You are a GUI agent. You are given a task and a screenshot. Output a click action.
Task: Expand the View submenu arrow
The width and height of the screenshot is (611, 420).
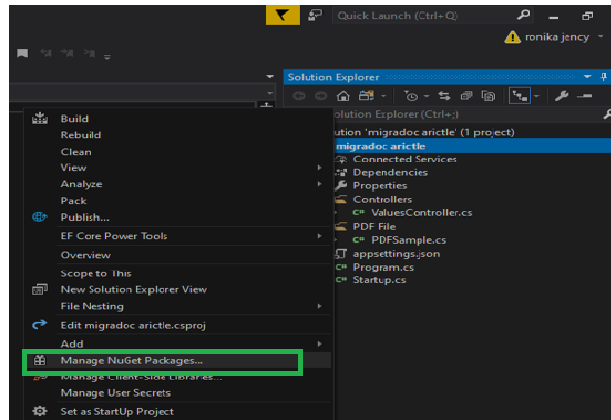click(x=319, y=168)
